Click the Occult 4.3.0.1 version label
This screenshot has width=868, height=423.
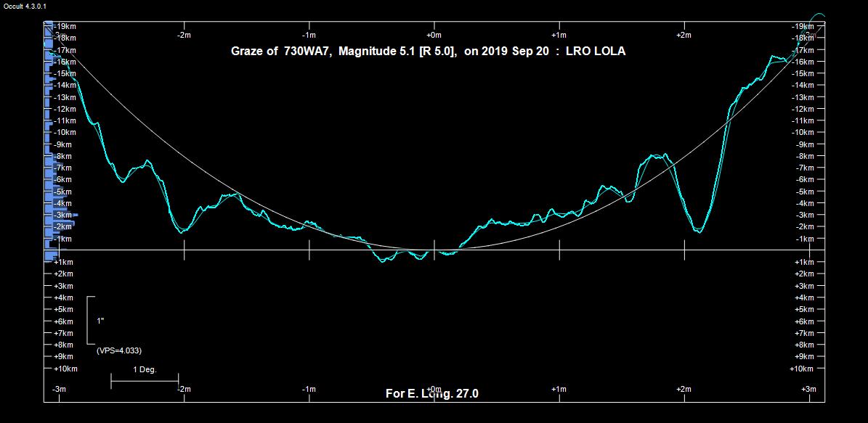point(24,6)
